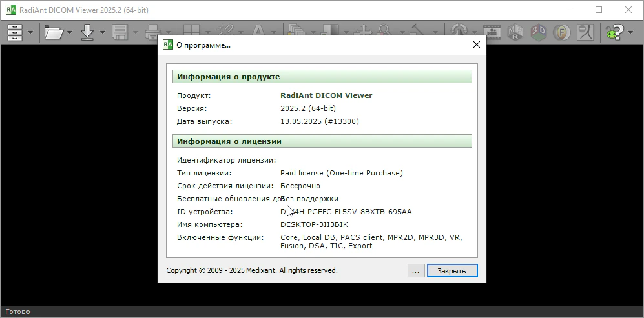Launch the 3D volume rendering icon
This screenshot has height=318, width=644.
tap(539, 32)
